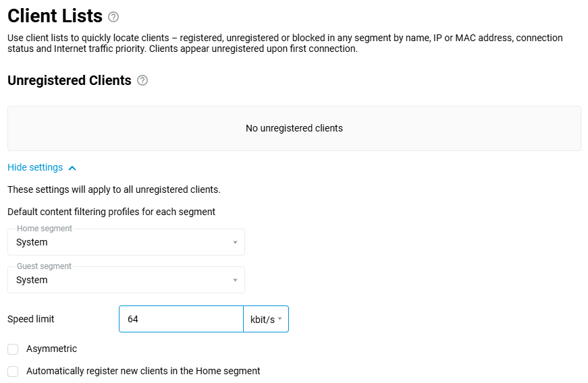Open the Home segment filtering profile dropdown
The width and height of the screenshot is (588, 383).
coord(126,242)
